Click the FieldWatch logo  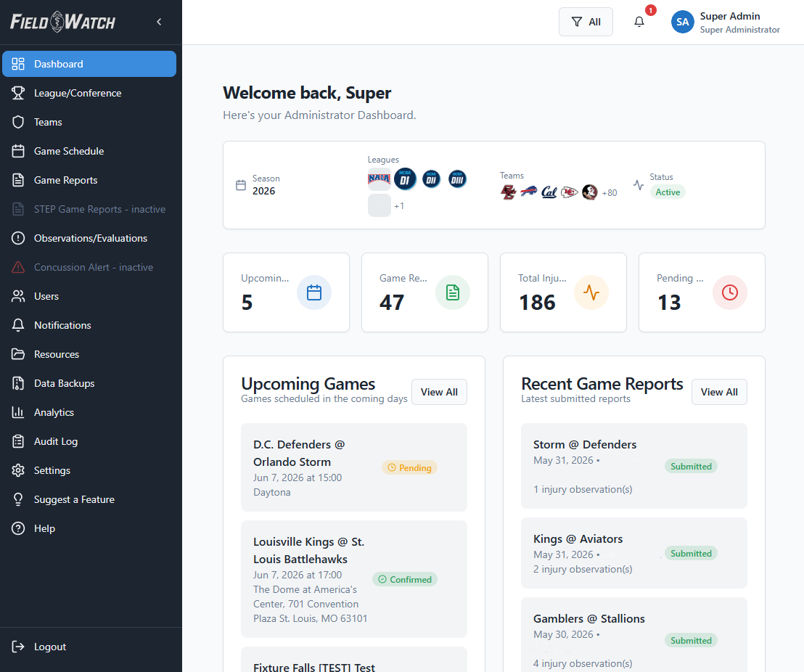pyautogui.click(x=62, y=22)
